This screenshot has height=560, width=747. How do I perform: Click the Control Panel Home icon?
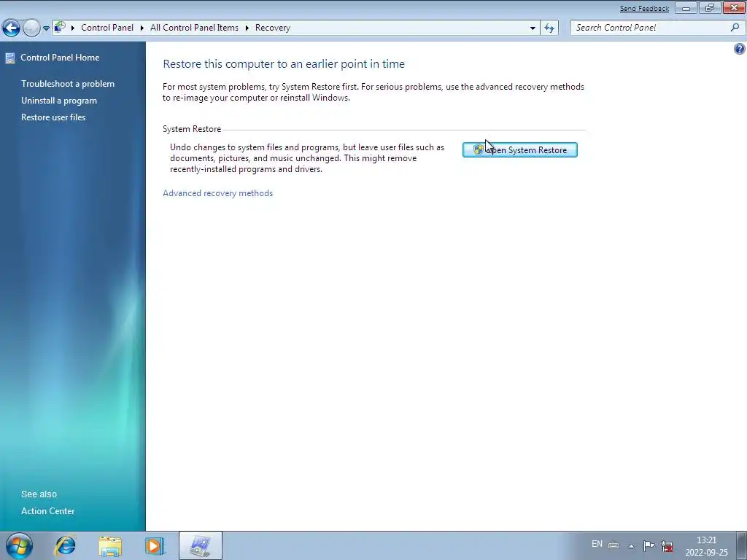(x=10, y=58)
